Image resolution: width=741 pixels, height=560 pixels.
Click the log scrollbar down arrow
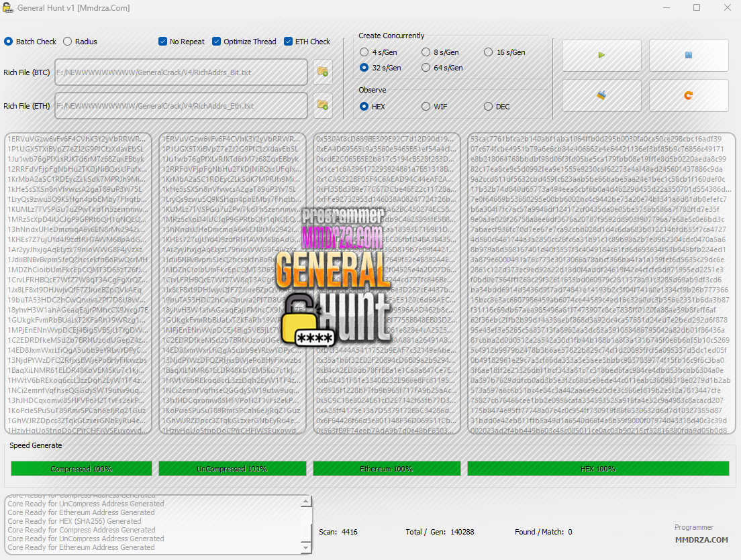tap(306, 548)
